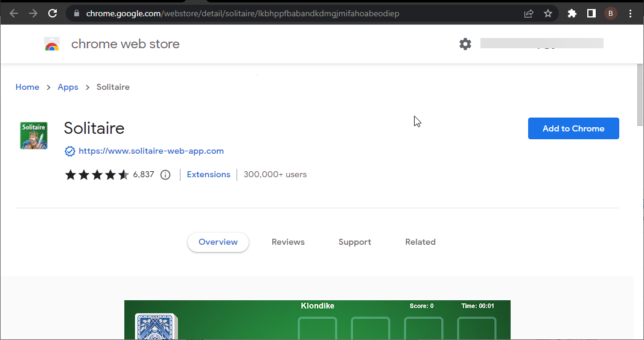644x340 pixels.
Task: Go to Home breadcrumb link
Action: (28, 87)
